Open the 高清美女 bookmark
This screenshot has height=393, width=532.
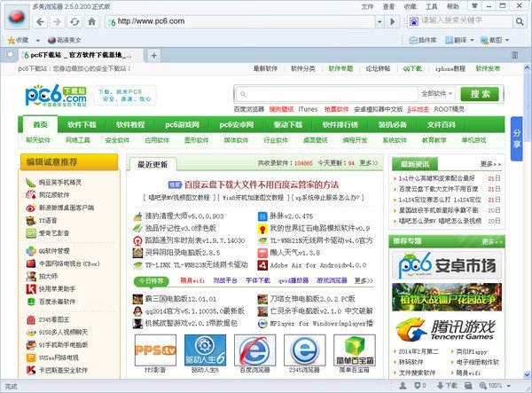pyautogui.click(x=65, y=40)
